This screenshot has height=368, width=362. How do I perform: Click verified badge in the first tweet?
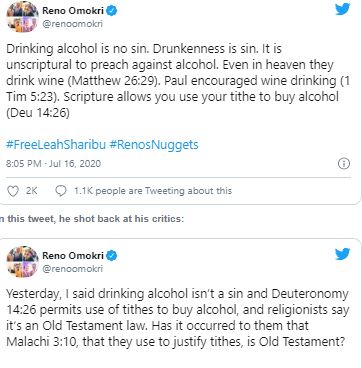(112, 11)
